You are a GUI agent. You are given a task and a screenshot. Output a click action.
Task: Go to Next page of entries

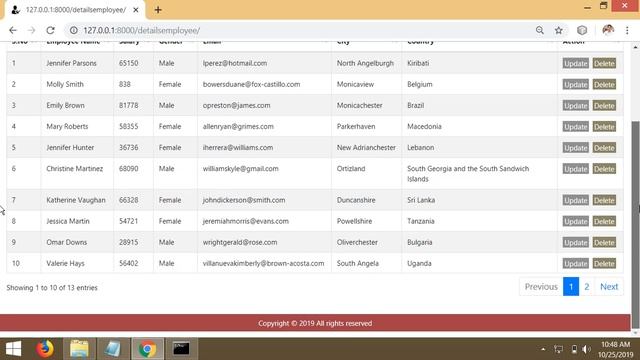[x=609, y=287]
